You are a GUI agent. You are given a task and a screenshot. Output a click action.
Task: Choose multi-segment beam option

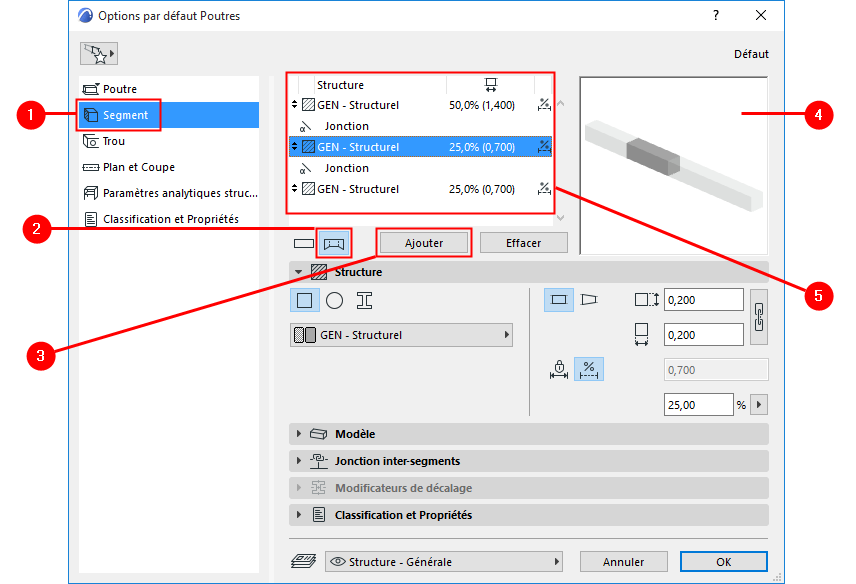(x=334, y=243)
